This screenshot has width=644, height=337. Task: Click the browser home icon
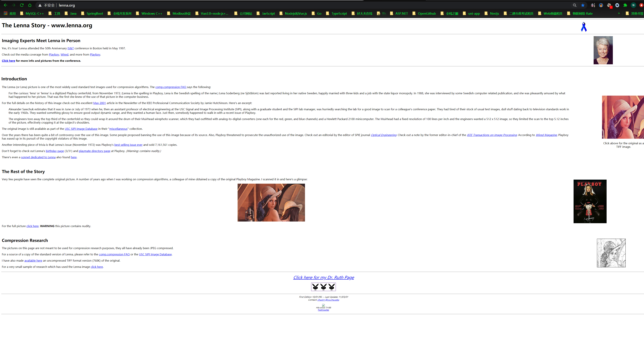30,5
